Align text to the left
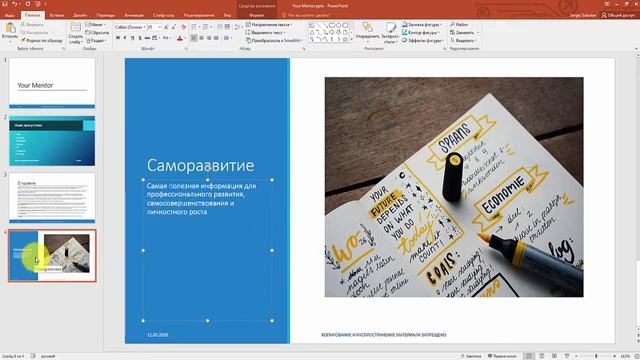 coord(194,38)
